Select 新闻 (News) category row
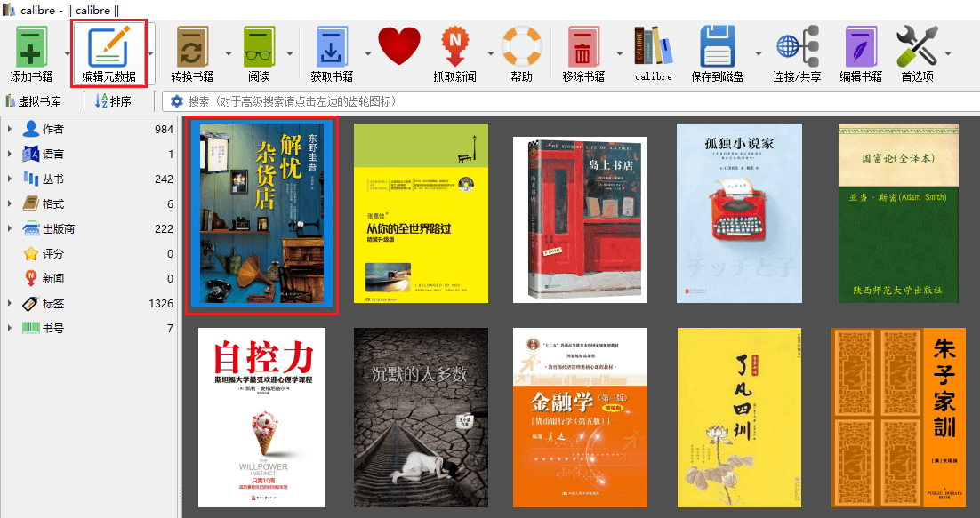 click(x=89, y=278)
